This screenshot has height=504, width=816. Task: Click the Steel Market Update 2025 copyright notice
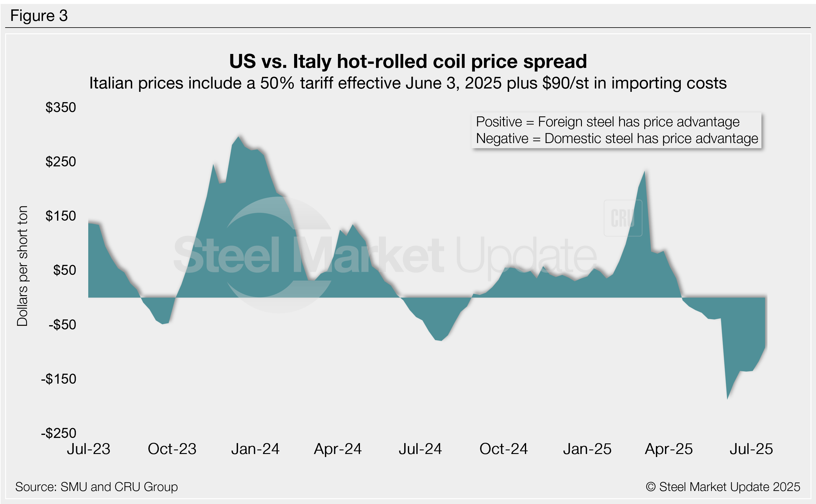tap(723, 487)
